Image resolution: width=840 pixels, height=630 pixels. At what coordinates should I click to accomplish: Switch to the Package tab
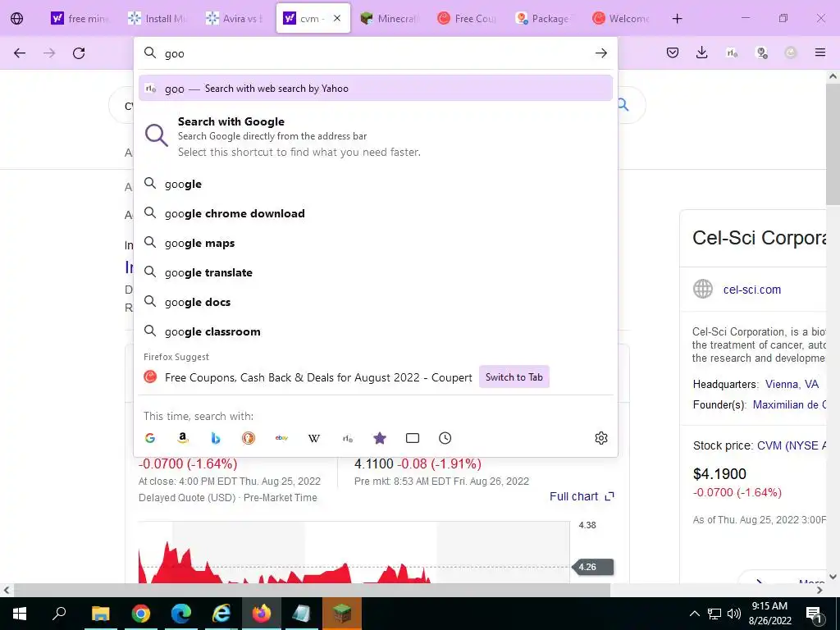click(544, 18)
